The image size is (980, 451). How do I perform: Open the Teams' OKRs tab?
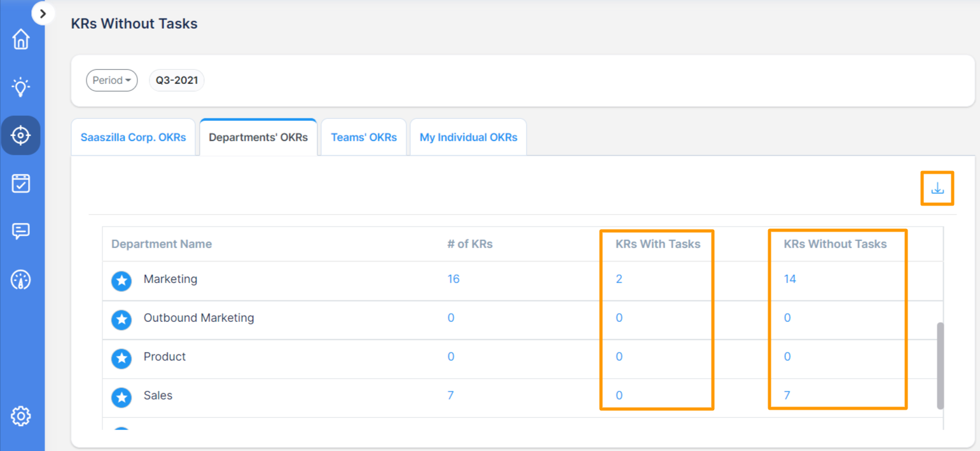click(x=363, y=137)
